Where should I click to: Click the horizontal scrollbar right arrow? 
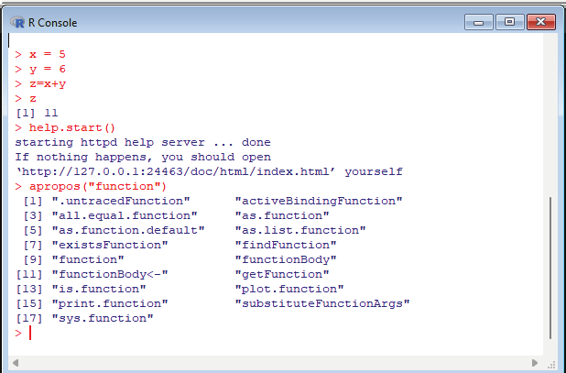(x=535, y=362)
